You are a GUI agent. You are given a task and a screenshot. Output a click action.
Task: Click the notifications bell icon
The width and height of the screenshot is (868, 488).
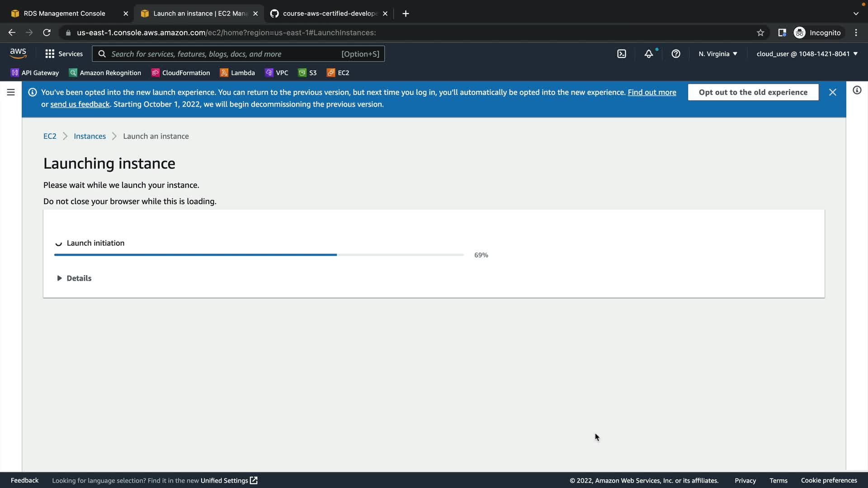[x=649, y=54]
